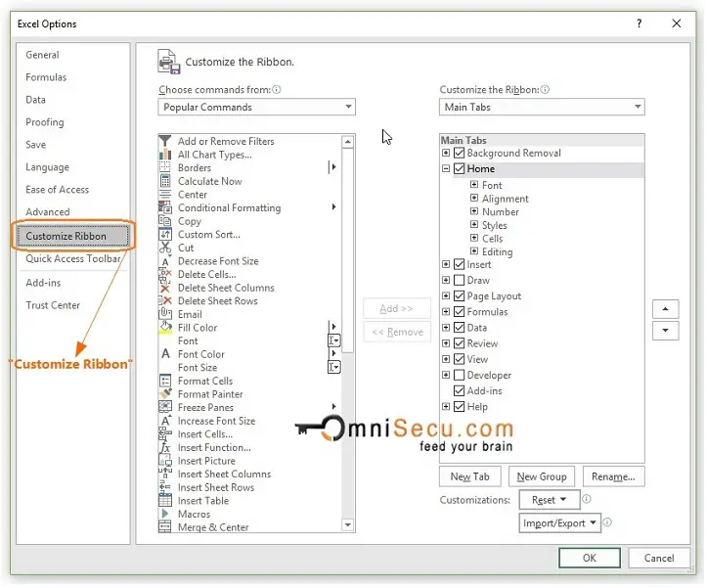Click the Copy command icon
The height and width of the screenshot is (588, 706).
click(x=165, y=221)
